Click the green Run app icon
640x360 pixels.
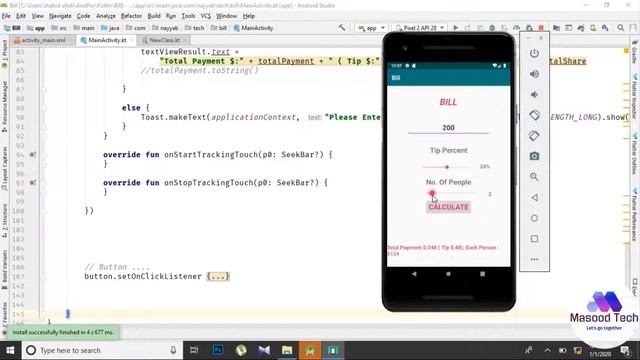pos(456,28)
